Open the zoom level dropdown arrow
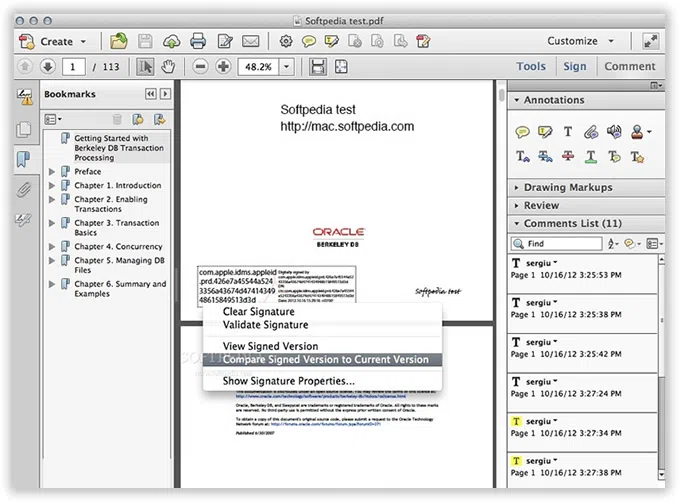Viewport: 679px width, 502px height. (x=287, y=67)
